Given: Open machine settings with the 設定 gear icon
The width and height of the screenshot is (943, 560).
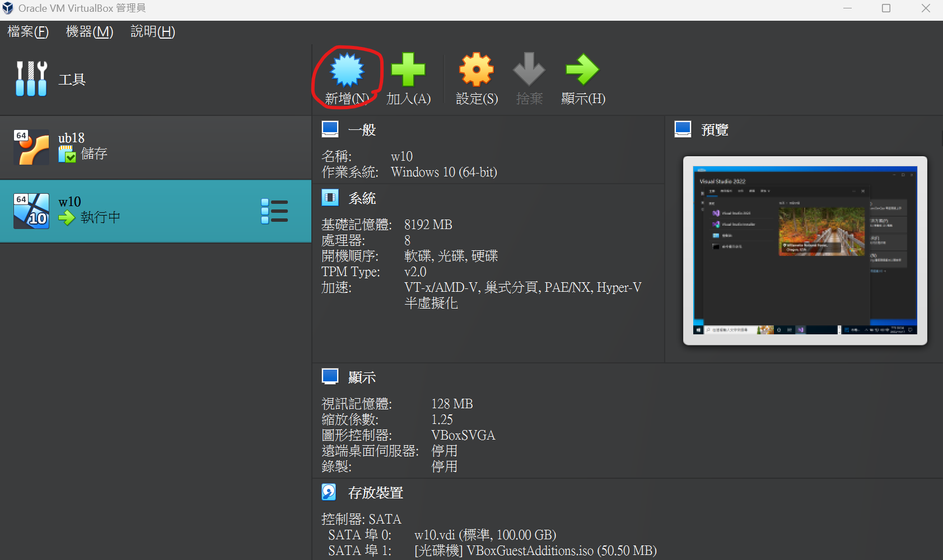Looking at the screenshot, I should (x=475, y=68).
